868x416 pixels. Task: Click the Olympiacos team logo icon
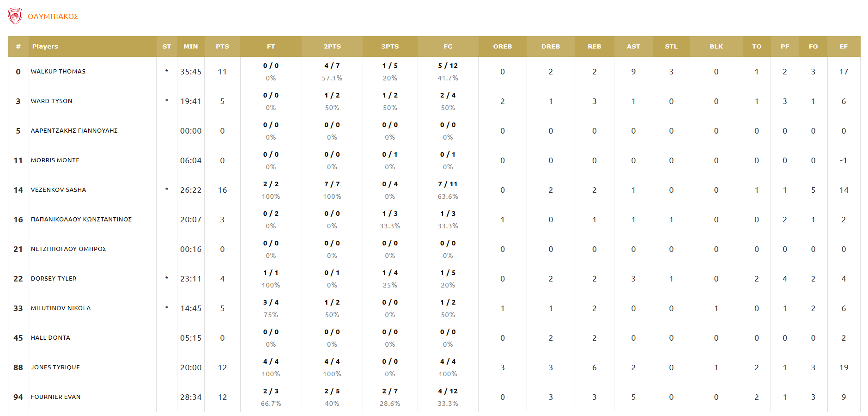click(15, 16)
